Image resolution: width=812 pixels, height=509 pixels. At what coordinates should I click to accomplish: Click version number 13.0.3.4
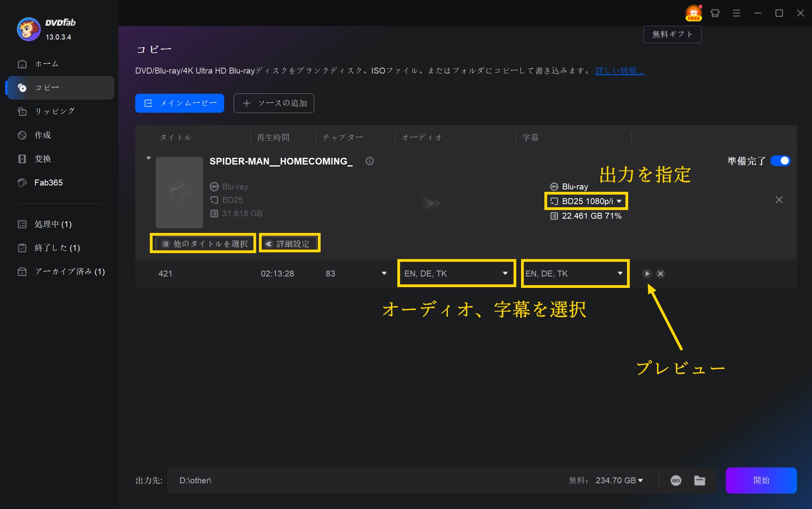tap(58, 37)
